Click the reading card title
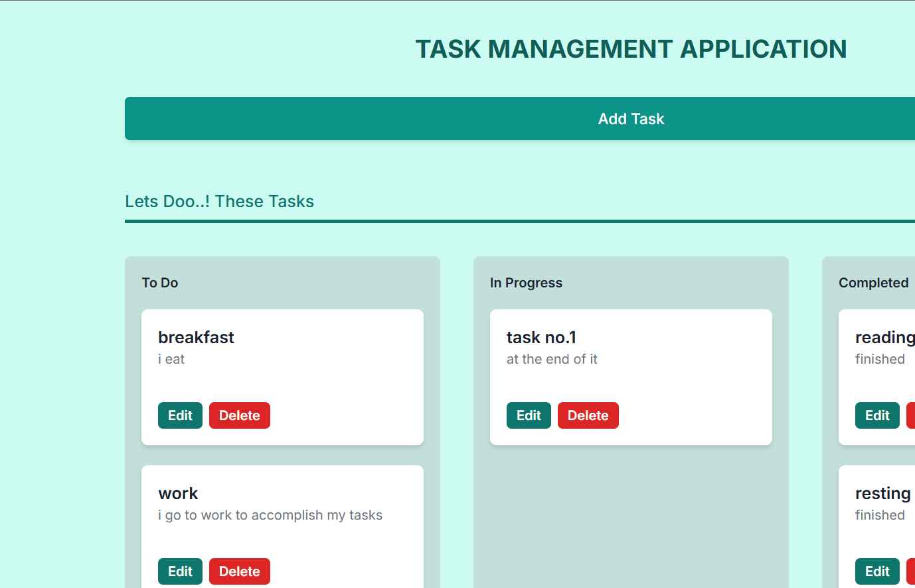Image resolution: width=915 pixels, height=588 pixels. pos(885,338)
